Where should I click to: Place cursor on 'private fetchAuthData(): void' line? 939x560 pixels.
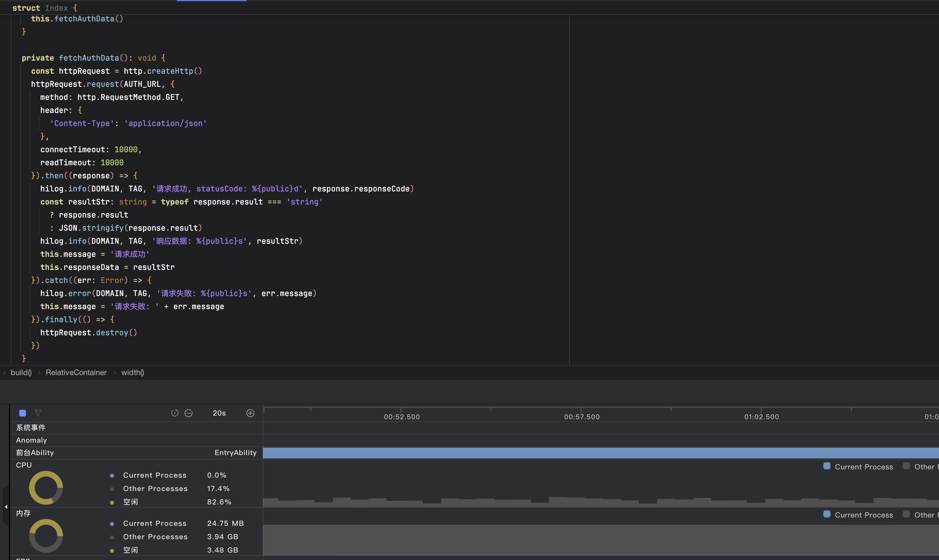94,58
